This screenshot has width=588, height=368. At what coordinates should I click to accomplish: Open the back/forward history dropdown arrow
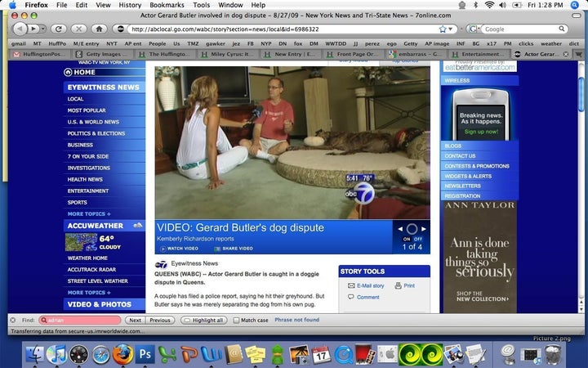(x=43, y=29)
